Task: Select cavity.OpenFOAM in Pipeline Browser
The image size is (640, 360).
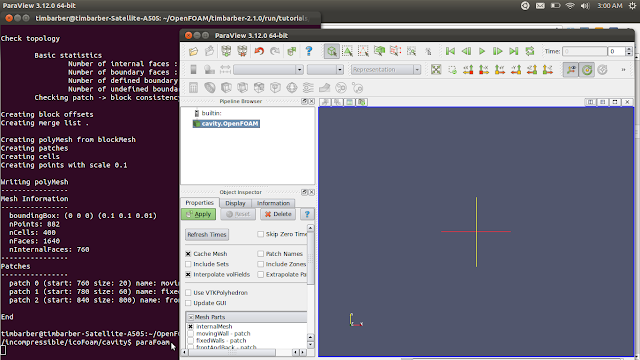Action: tap(226, 124)
